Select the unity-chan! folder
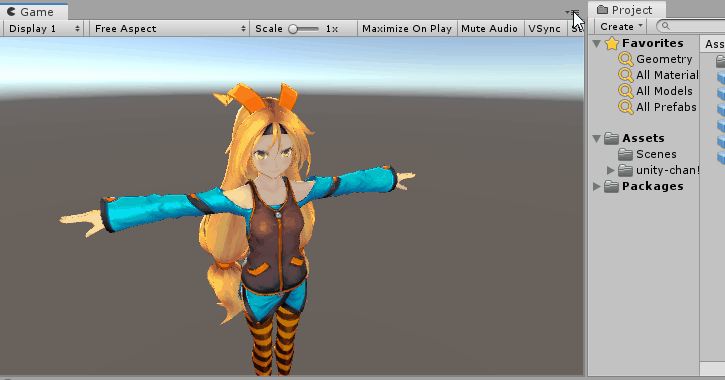The image size is (725, 380). [x=667, y=170]
